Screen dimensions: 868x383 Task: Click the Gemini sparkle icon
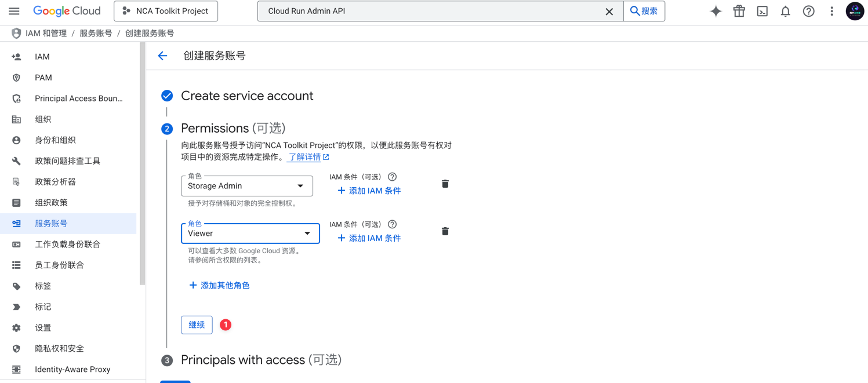716,11
